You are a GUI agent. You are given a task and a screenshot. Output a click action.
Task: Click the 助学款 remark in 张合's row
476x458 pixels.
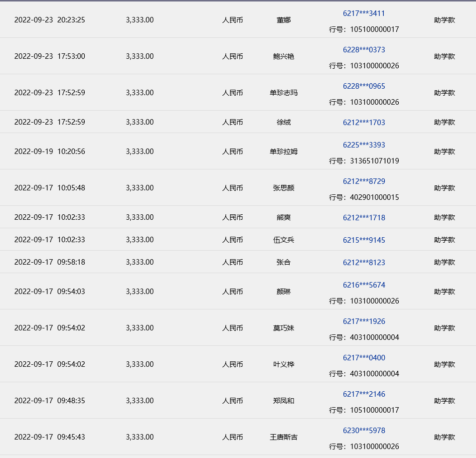click(x=444, y=262)
